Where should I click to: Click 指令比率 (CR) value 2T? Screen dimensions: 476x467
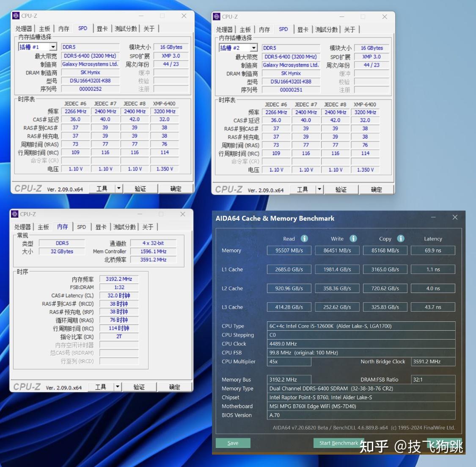pos(119,336)
